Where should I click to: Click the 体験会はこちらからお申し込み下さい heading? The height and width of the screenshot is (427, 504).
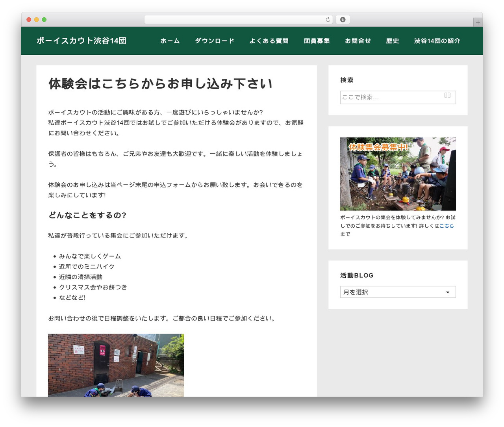pyautogui.click(x=160, y=84)
